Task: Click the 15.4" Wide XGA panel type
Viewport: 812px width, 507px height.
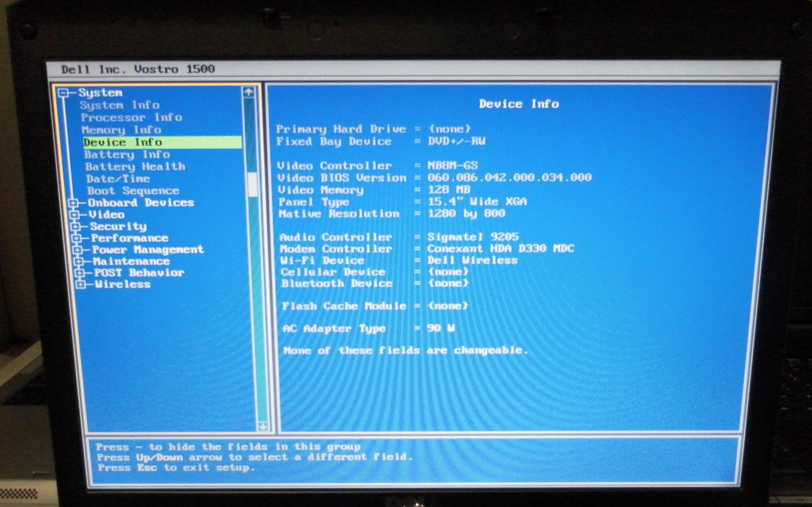Action: [478, 202]
